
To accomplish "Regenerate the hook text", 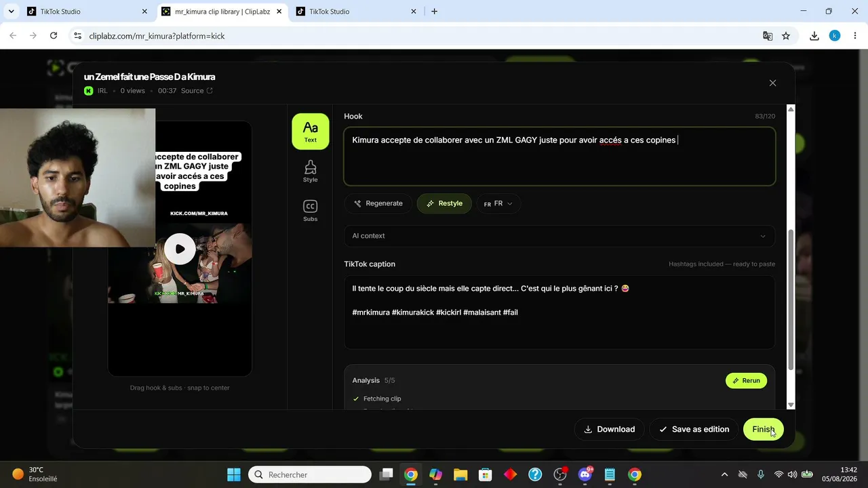I will [378, 203].
